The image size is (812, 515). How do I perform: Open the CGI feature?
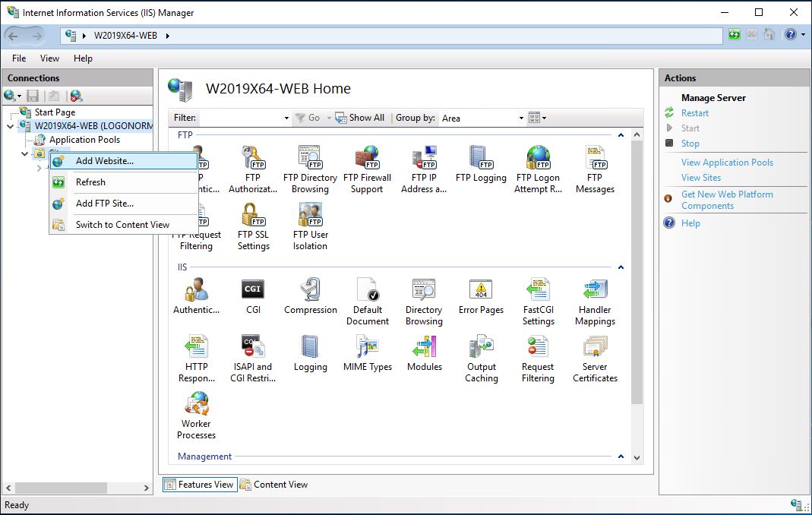click(253, 296)
